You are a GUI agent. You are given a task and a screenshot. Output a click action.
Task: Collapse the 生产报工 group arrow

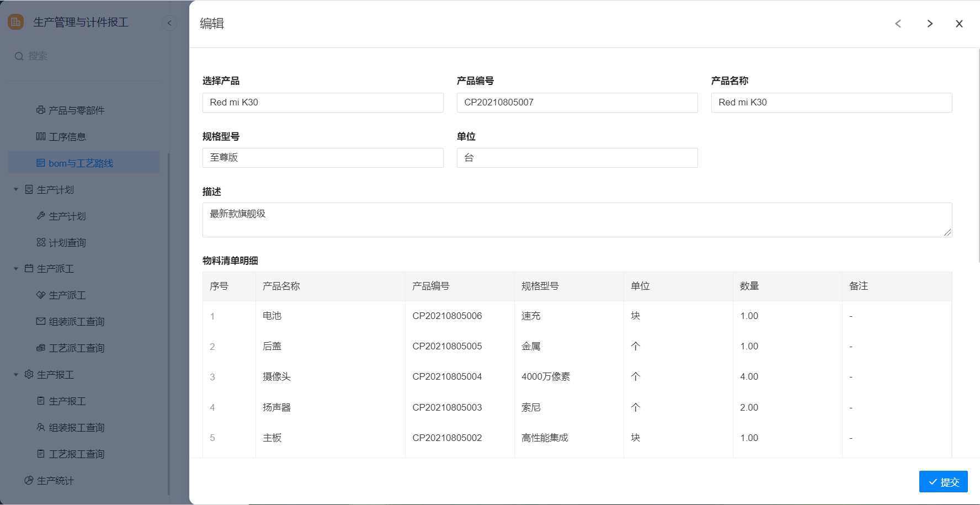[16, 375]
